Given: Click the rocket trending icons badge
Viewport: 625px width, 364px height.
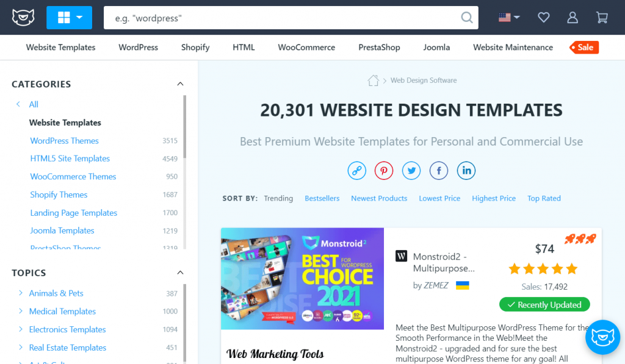Looking at the screenshot, I should click(580, 238).
